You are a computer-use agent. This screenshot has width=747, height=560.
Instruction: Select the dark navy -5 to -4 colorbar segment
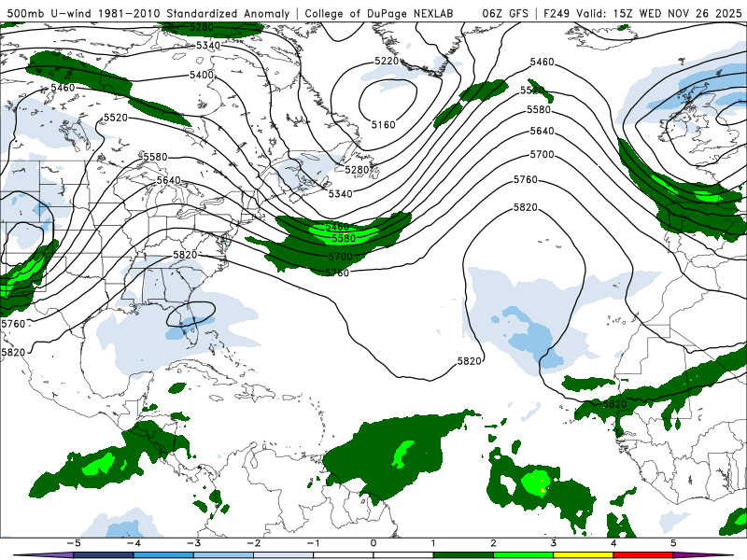(x=104, y=555)
